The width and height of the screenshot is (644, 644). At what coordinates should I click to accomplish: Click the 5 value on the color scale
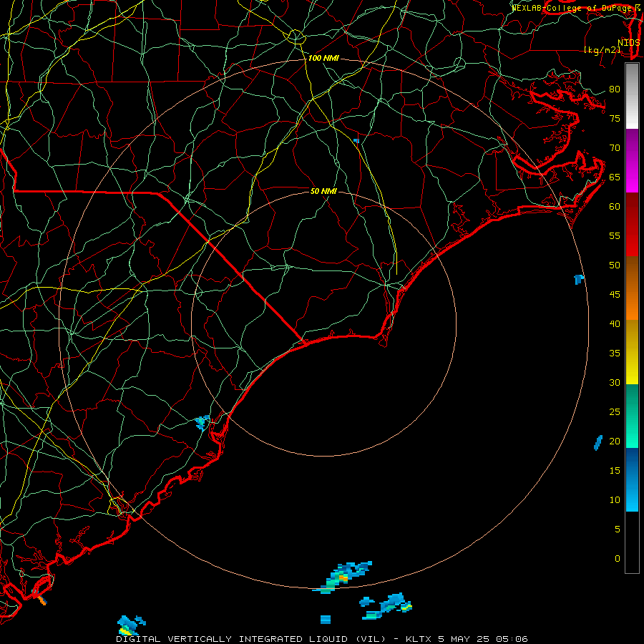617,530
